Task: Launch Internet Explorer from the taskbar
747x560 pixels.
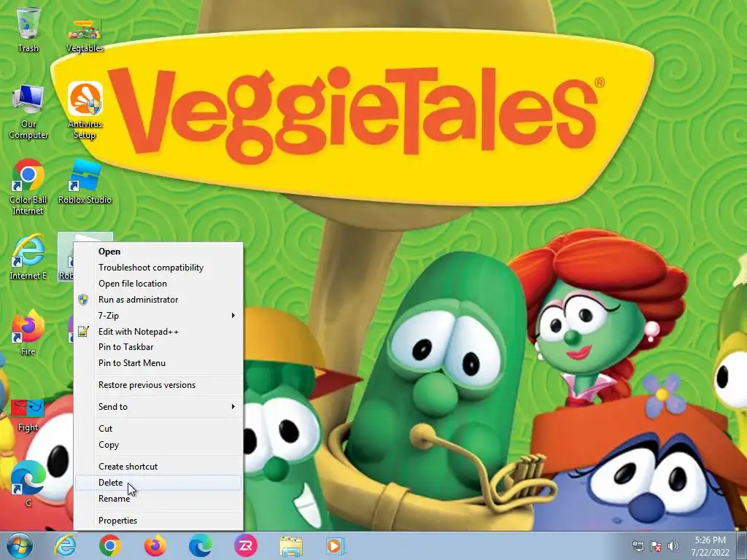Action: (65, 545)
